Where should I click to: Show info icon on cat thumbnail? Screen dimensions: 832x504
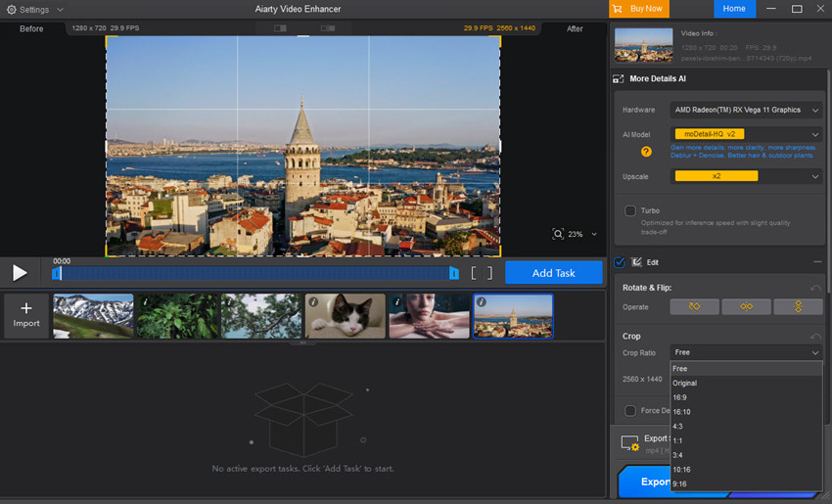[313, 301]
